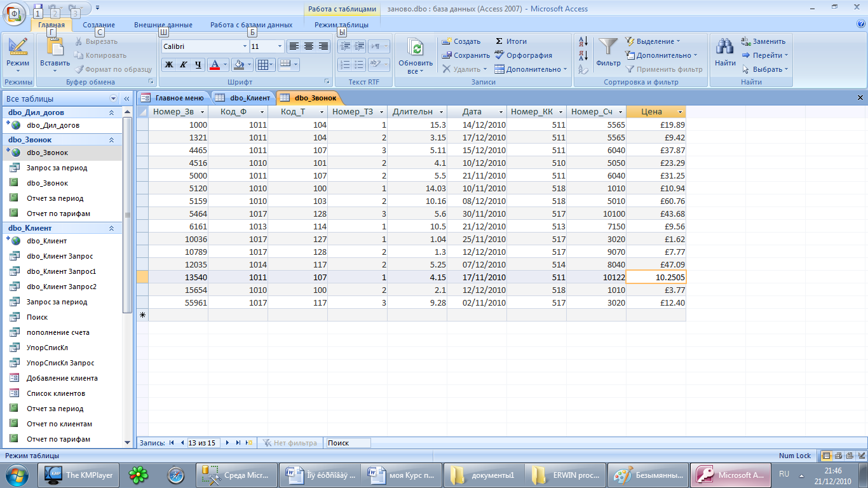The height and width of the screenshot is (488, 868).
Task: Open Calibri font name dropdown
Action: click(x=245, y=46)
